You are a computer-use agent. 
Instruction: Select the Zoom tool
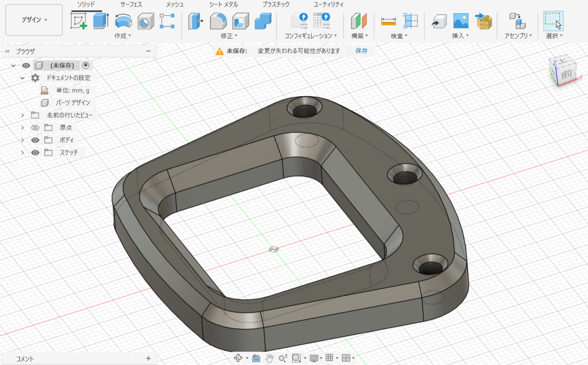[283, 358]
